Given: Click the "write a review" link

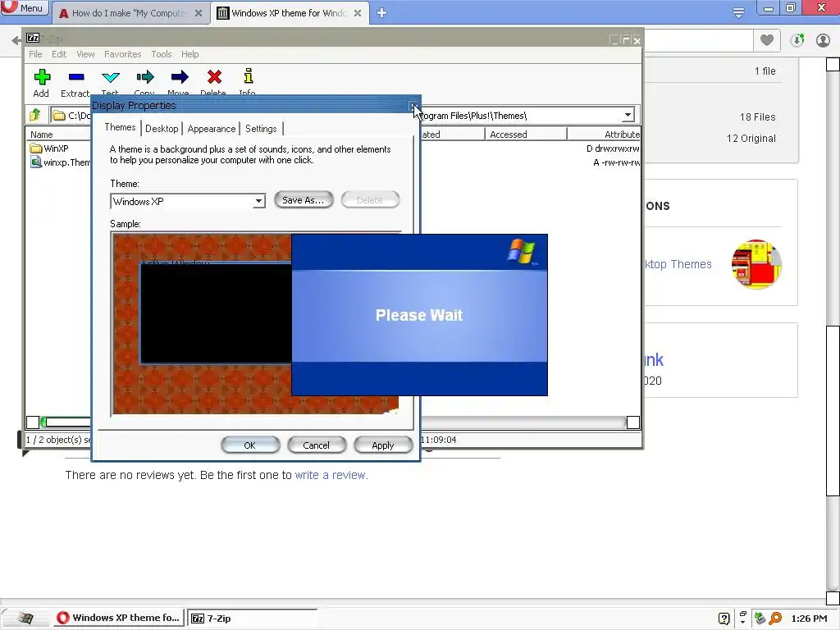Looking at the screenshot, I should (331, 475).
